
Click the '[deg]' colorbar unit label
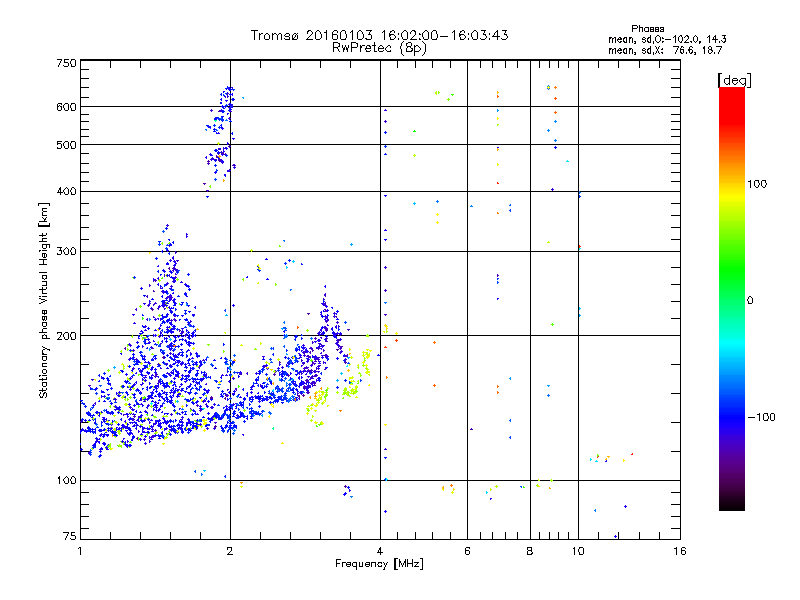(x=734, y=80)
